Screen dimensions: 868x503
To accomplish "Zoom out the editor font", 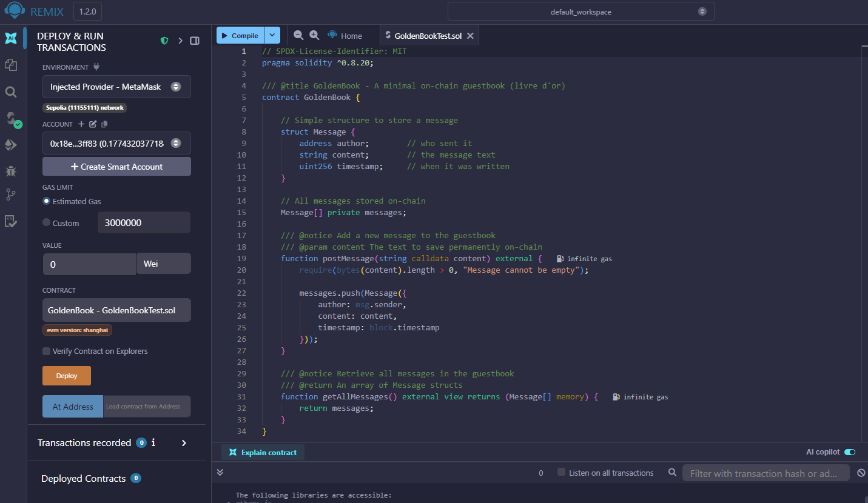I will (298, 36).
